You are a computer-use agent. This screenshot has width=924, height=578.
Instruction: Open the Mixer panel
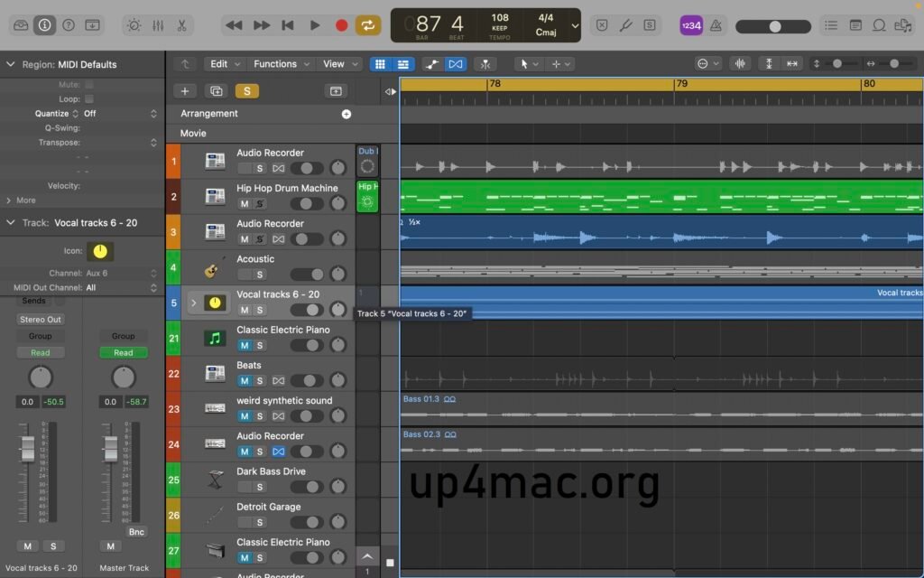pos(159,25)
